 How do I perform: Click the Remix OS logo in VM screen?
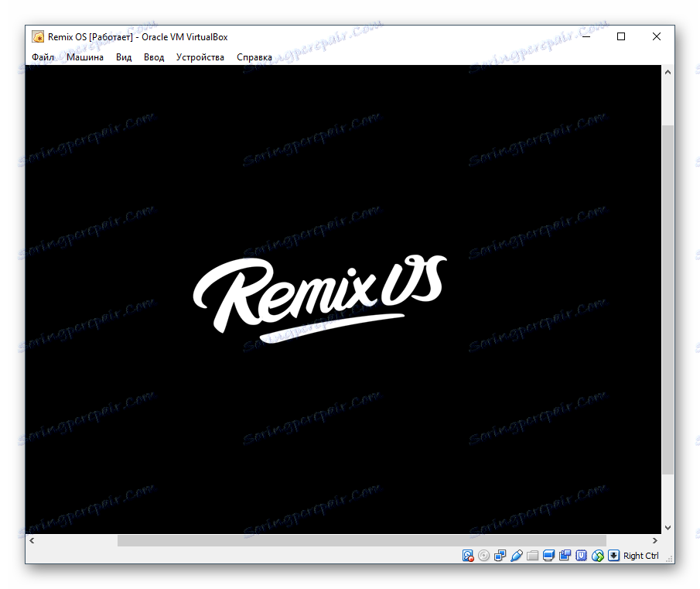tap(319, 298)
